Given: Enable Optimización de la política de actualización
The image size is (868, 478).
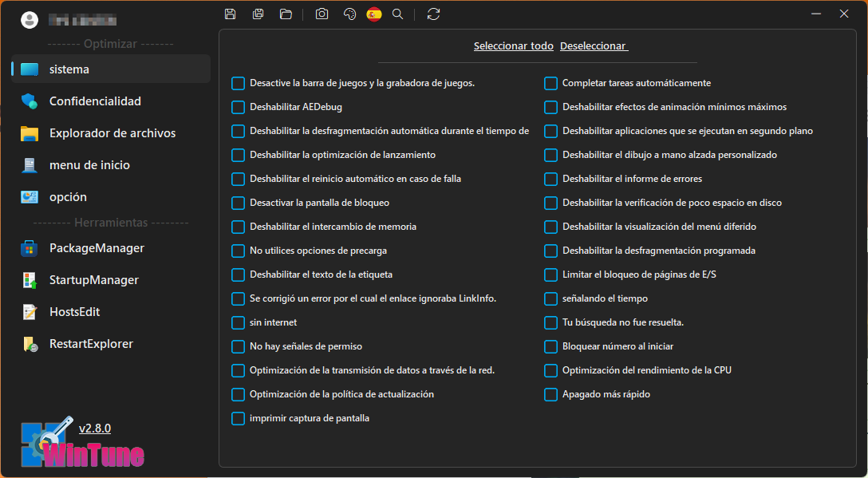Looking at the screenshot, I should tap(238, 395).
